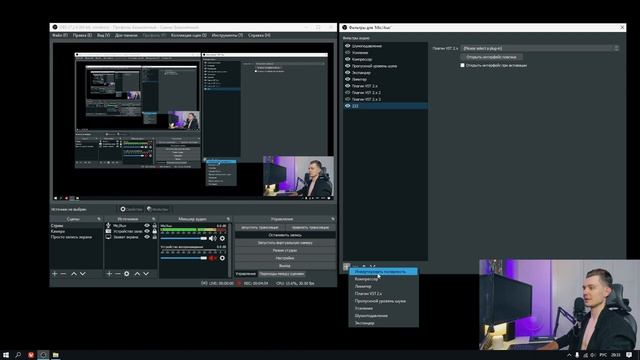Open Инструменты menu in OBS
The image size is (640, 360).
click(x=227, y=36)
